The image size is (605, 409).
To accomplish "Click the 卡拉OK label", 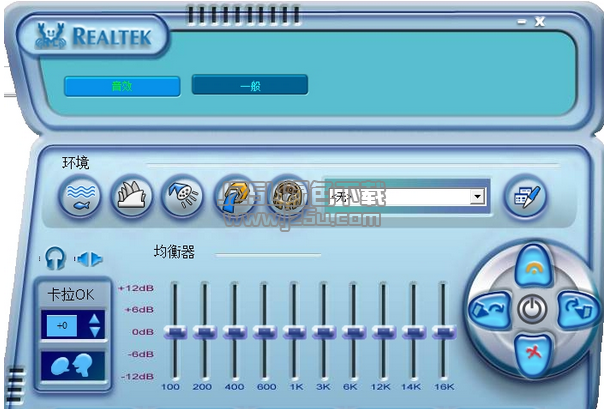I will coord(71,295).
